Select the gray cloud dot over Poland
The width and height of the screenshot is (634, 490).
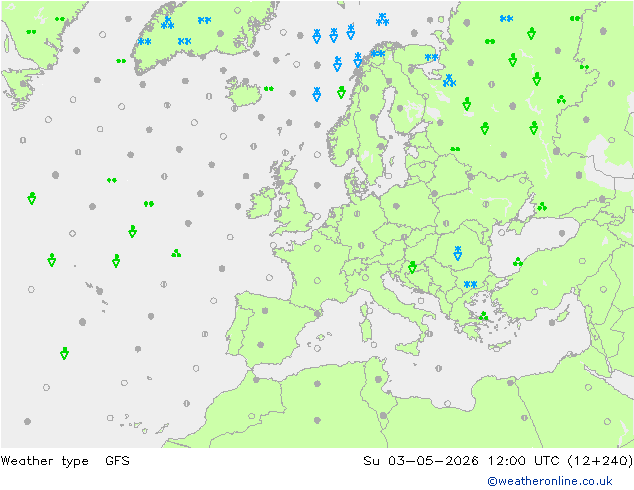pos(396,206)
